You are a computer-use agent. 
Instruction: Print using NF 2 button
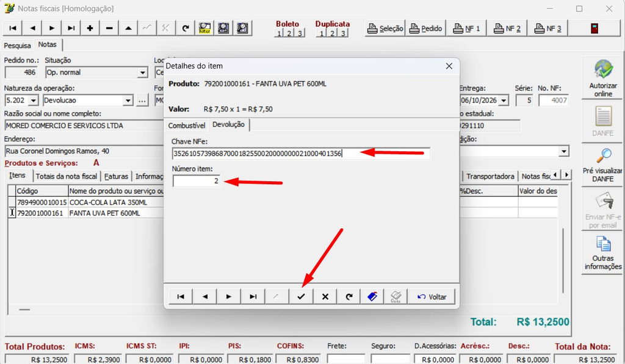(x=507, y=28)
